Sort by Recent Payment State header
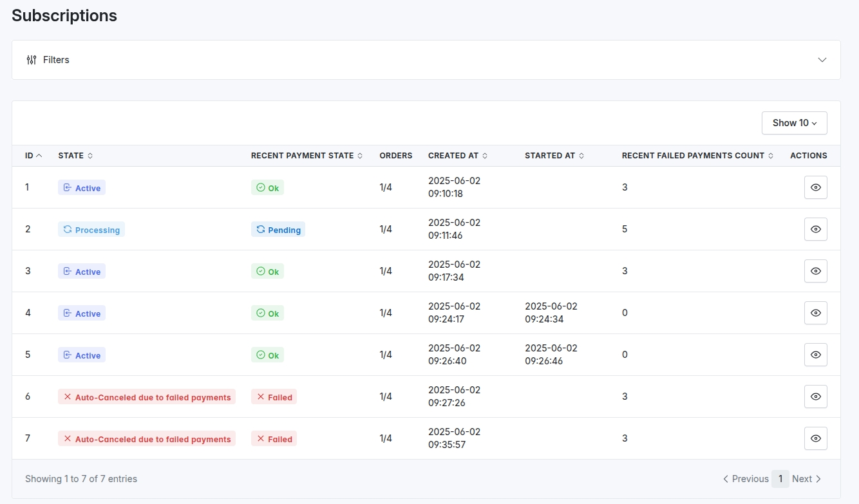Image resolution: width=859 pixels, height=504 pixels. pyautogui.click(x=307, y=156)
